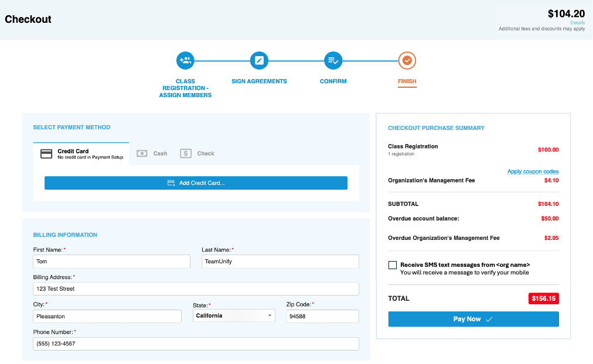
Task: Click the Check payment dollar icon
Action: point(186,153)
